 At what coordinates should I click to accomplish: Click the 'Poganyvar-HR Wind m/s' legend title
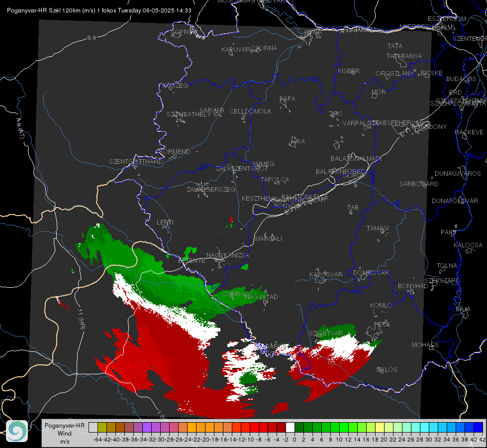pyautogui.click(x=65, y=434)
